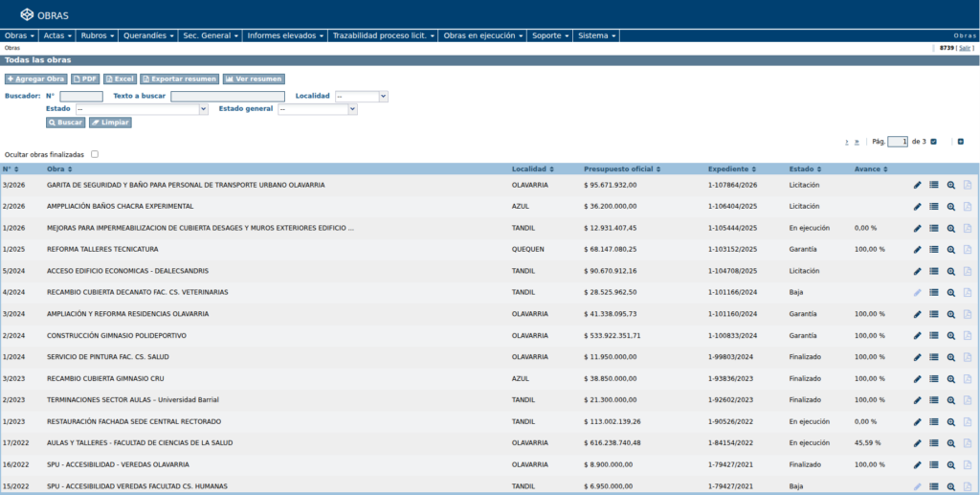Check Ocultar obras finalizadas checkbox
Viewport: 980px width, 495px height.
click(x=95, y=154)
